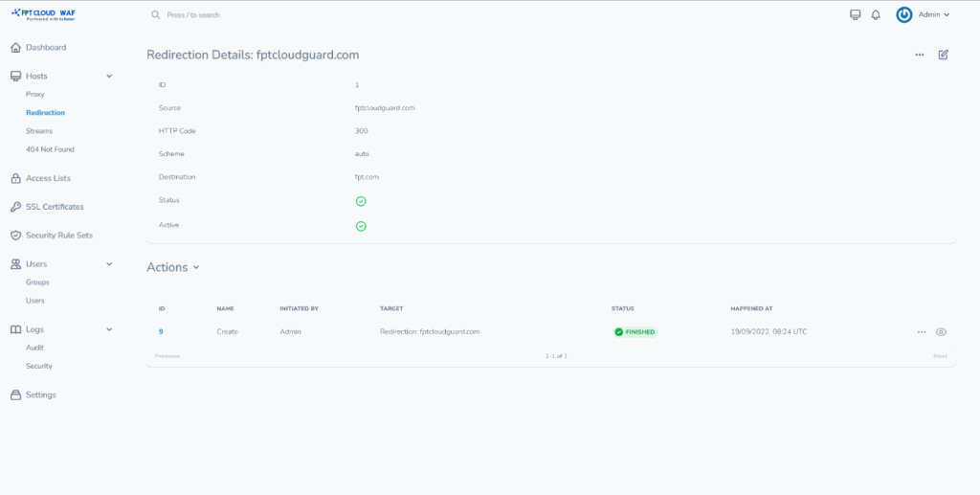This screenshot has width=980, height=495.
Task: Open Streams page
Action: click(x=38, y=131)
